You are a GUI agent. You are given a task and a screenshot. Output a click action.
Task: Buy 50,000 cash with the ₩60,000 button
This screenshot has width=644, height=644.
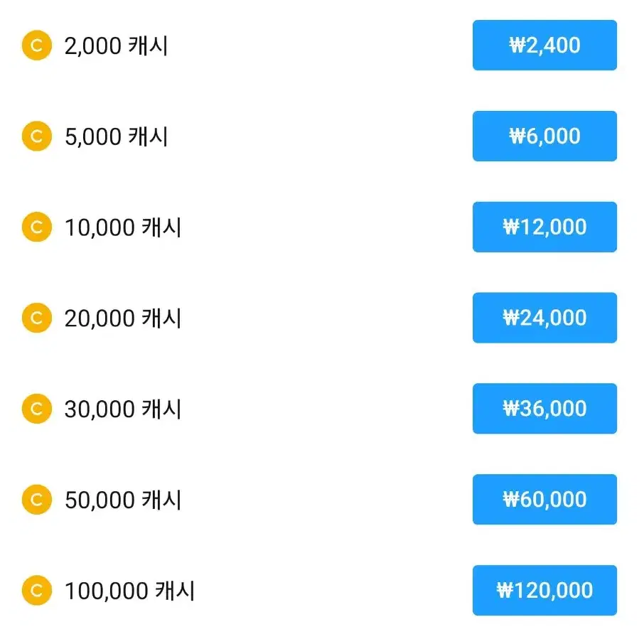pos(544,500)
